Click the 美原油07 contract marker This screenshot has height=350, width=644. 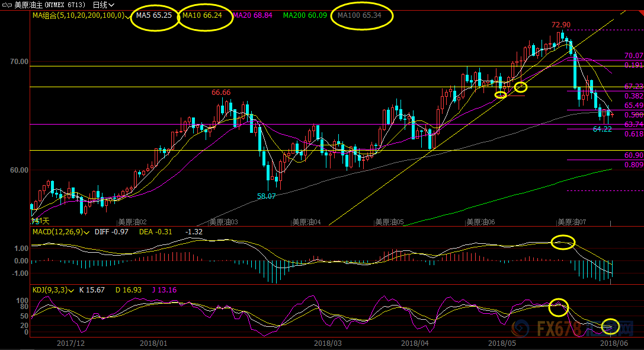click(x=571, y=222)
